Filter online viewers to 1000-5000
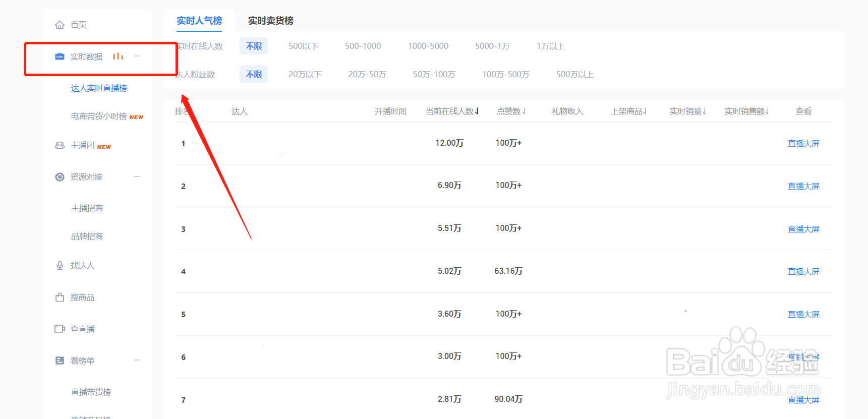This screenshot has height=419, width=868. tap(428, 46)
